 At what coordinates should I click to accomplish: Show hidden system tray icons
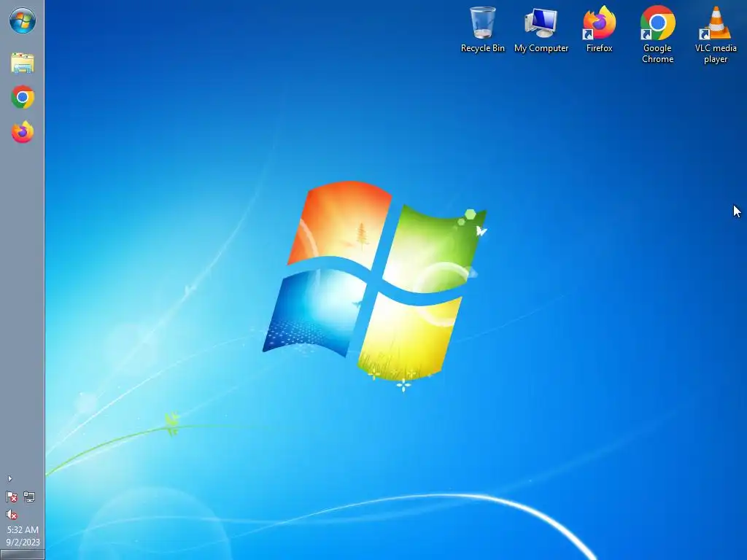click(10, 478)
